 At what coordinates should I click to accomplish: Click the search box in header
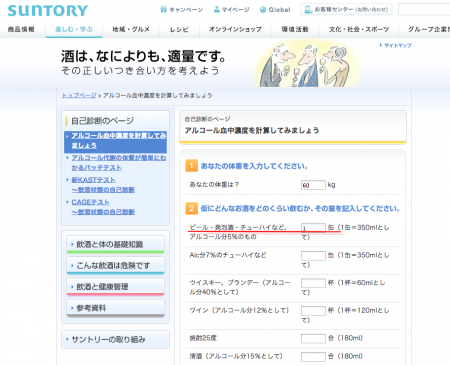click(x=424, y=9)
